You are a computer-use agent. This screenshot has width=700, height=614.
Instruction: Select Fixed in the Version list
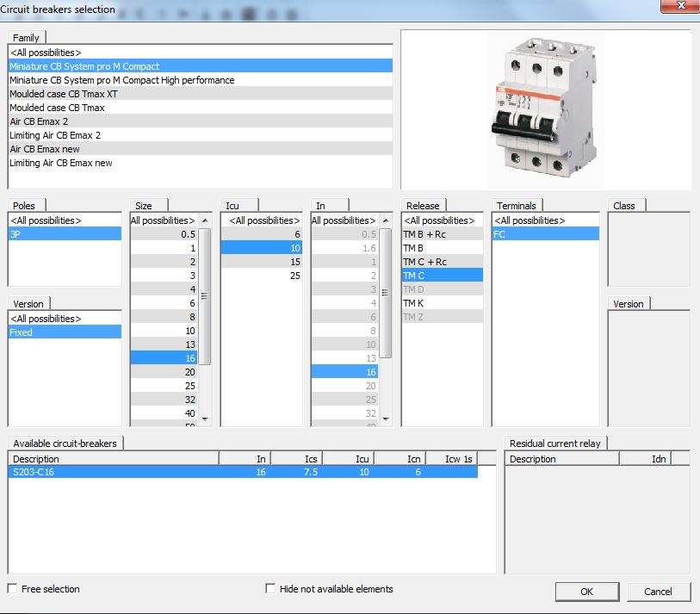65,332
